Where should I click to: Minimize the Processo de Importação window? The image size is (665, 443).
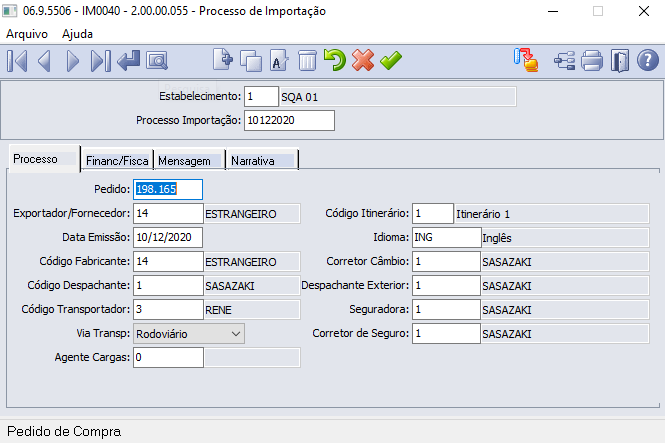click(x=553, y=11)
